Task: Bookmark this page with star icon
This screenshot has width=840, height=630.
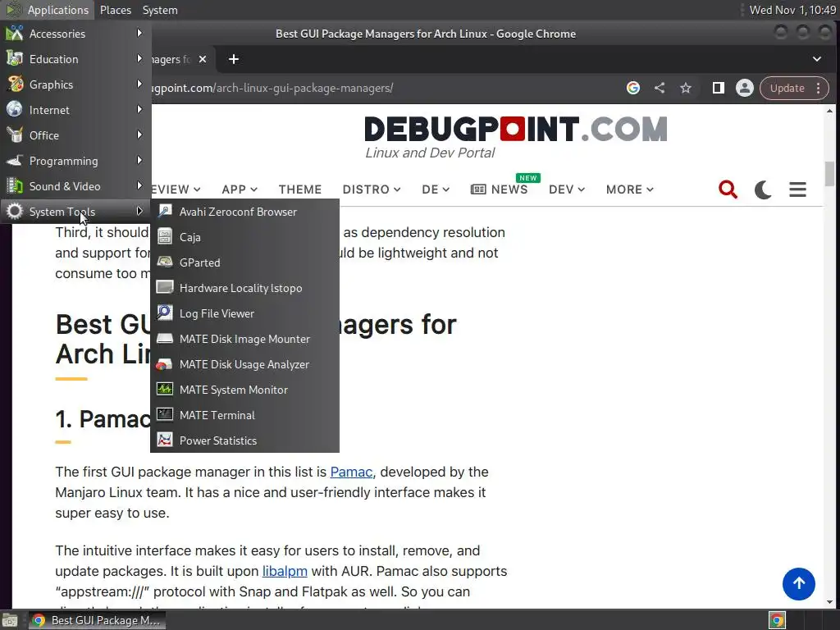Action: click(686, 88)
